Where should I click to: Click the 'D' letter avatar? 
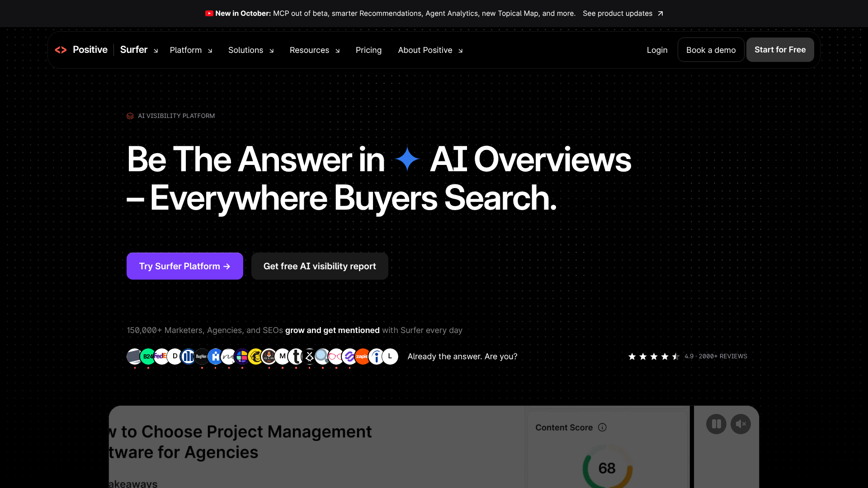(x=175, y=357)
